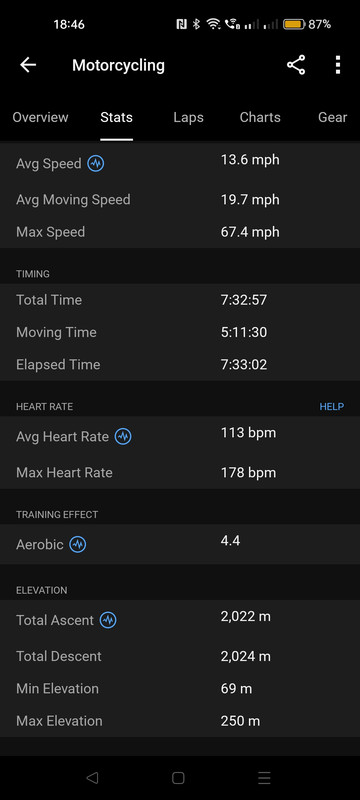Tap the info icon beside Total Ascent
The height and width of the screenshot is (800, 360).
click(108, 620)
